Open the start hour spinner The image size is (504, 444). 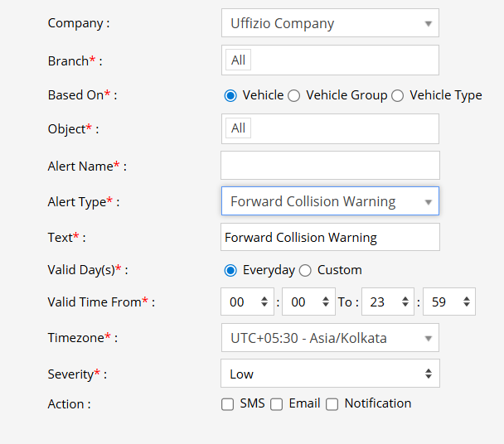247,302
